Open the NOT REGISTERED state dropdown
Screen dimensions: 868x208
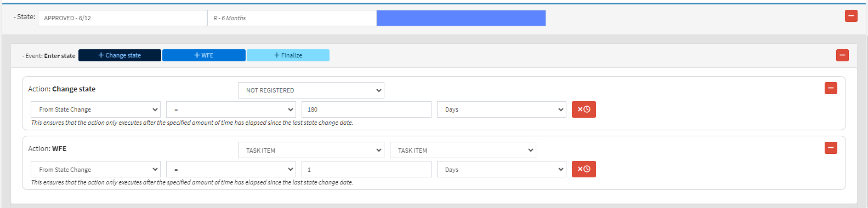coord(311,90)
